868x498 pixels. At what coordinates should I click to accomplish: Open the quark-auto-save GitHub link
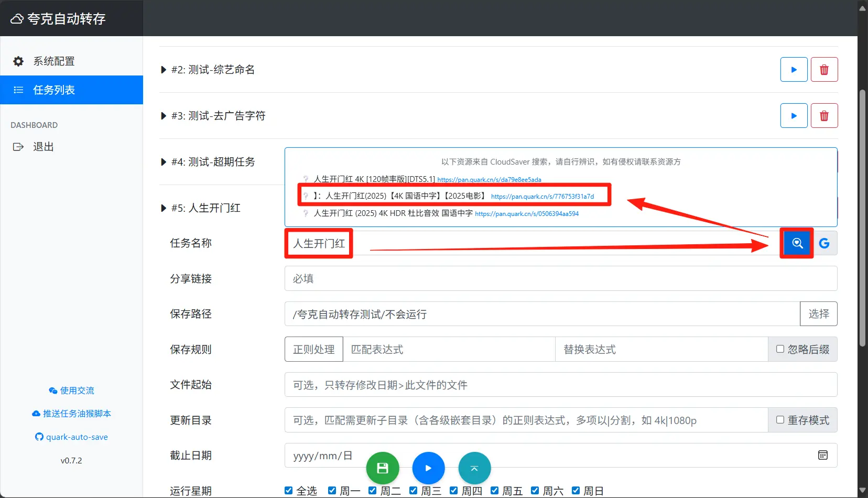[77, 437]
